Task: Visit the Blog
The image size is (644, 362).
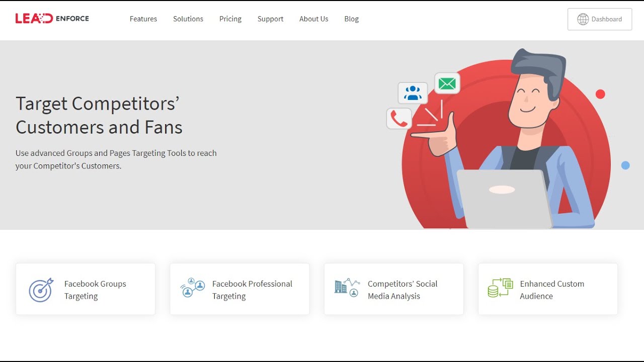Action: coord(351,19)
